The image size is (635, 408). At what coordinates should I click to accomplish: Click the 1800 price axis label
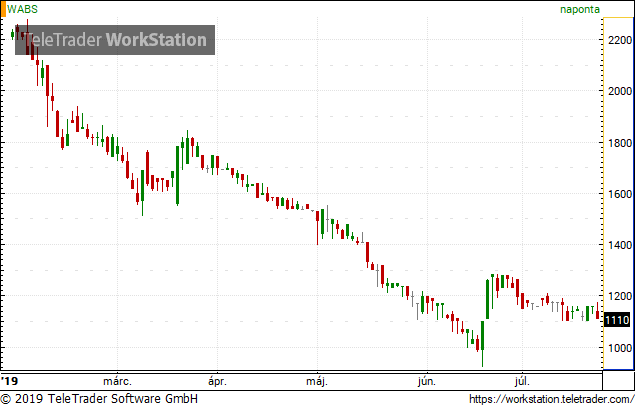(620, 143)
